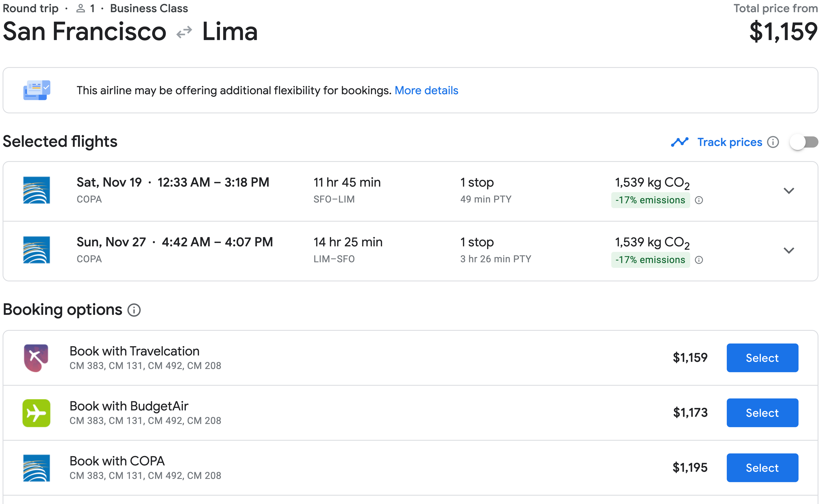823x504 pixels.
Task: Click the Track prices info icon
Action: point(773,142)
